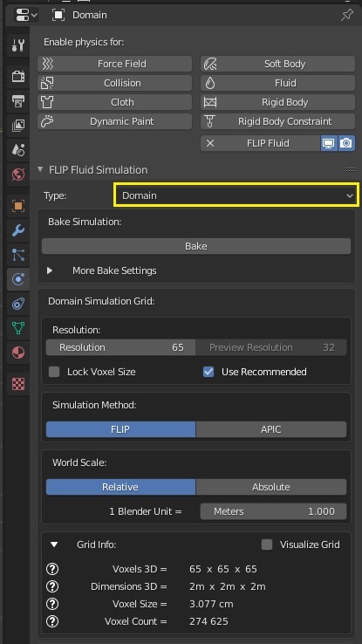Enable the Lock Voxel Size checkbox
This screenshot has height=644, width=362.
[54, 372]
